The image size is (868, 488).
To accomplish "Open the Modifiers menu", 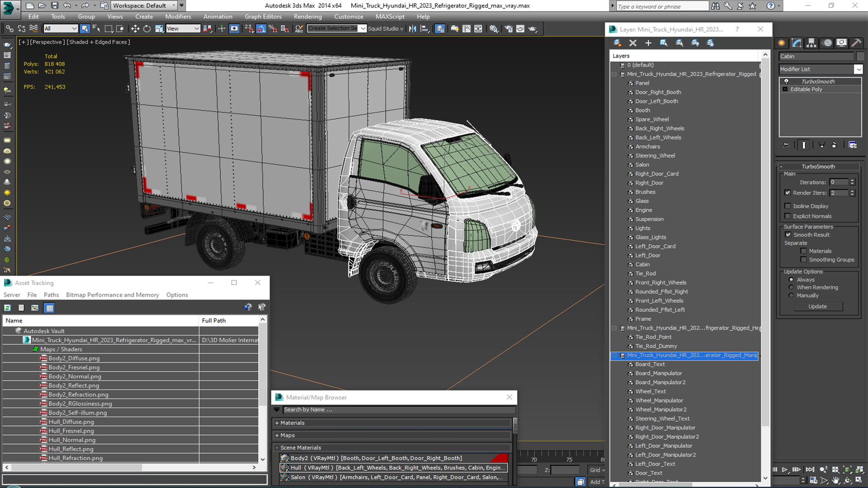I will (x=178, y=17).
